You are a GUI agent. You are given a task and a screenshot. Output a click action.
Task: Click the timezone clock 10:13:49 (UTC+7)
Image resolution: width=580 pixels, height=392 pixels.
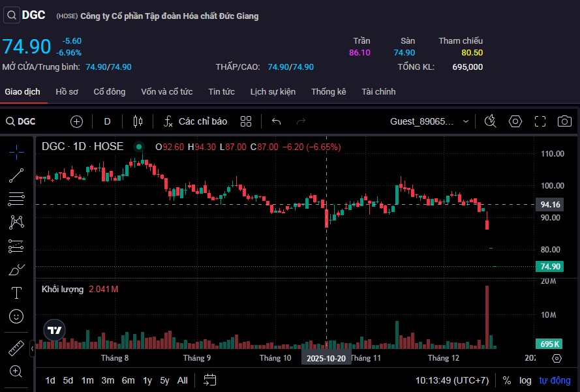(452, 380)
